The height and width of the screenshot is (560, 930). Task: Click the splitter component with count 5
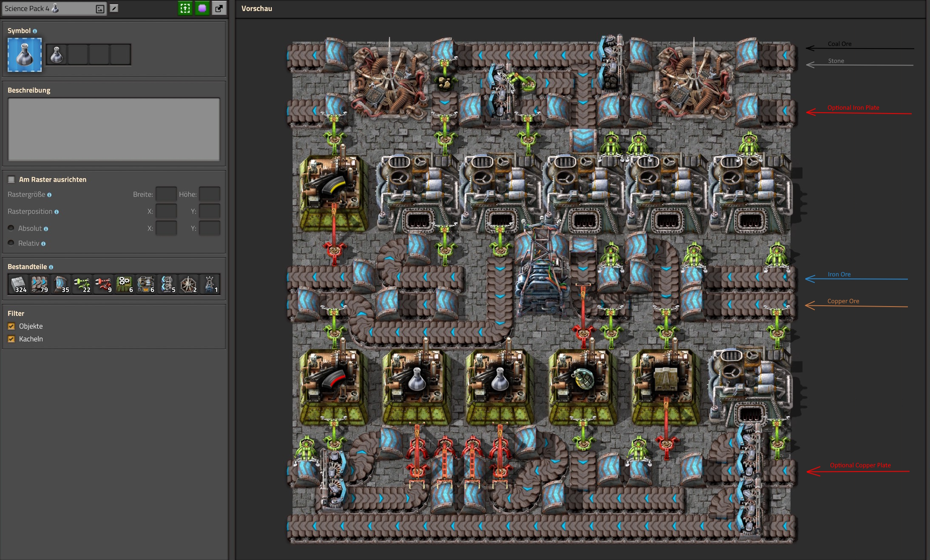(x=167, y=284)
